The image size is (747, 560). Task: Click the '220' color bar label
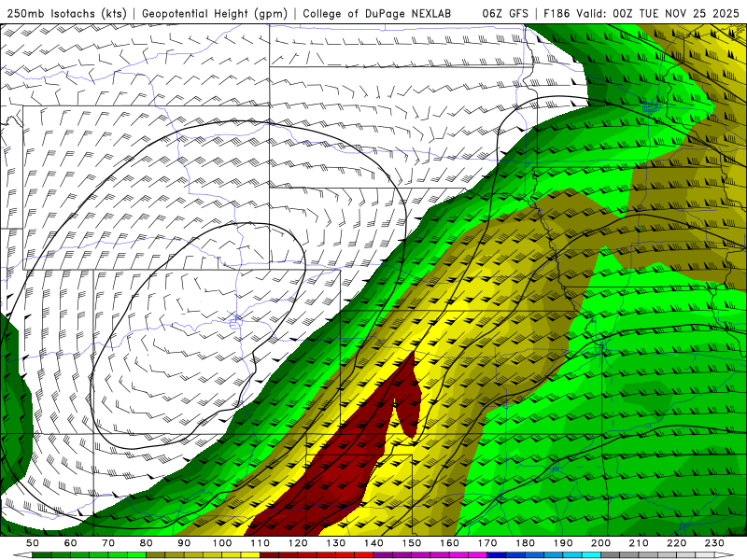click(676, 543)
